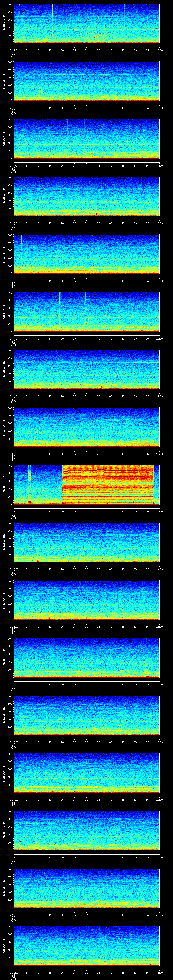This screenshot has width=173, height=980.
Task: Click the 24:00 end time label
Action: click(159, 569)
